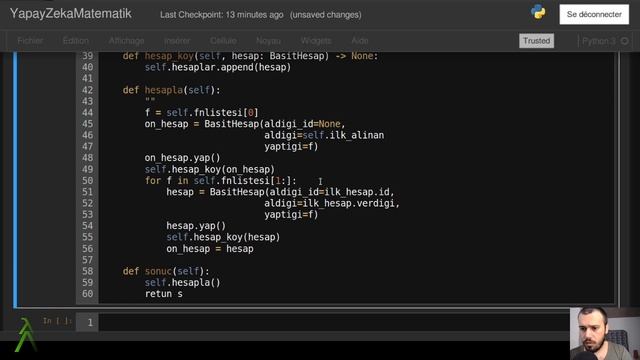Image resolution: width=640 pixels, height=360 pixels.
Task: Click line 54 hesap.yap()
Action: pos(196,226)
